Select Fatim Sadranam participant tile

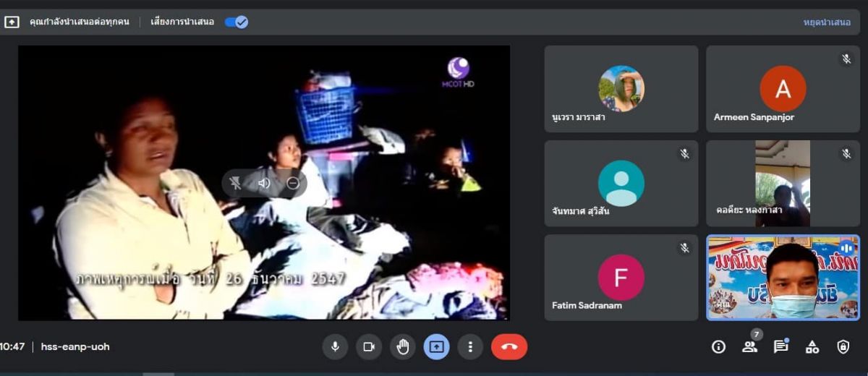tap(621, 278)
